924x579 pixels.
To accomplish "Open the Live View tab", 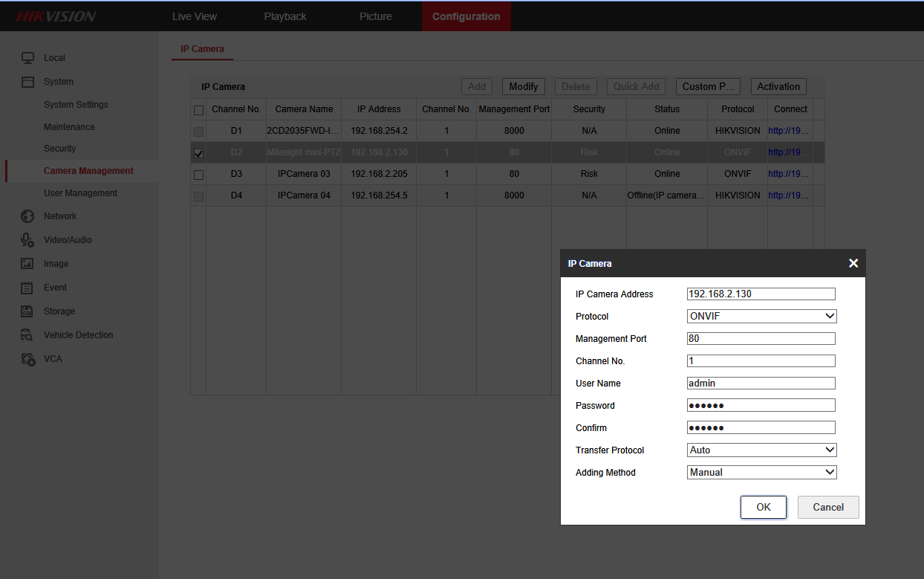I will point(195,16).
